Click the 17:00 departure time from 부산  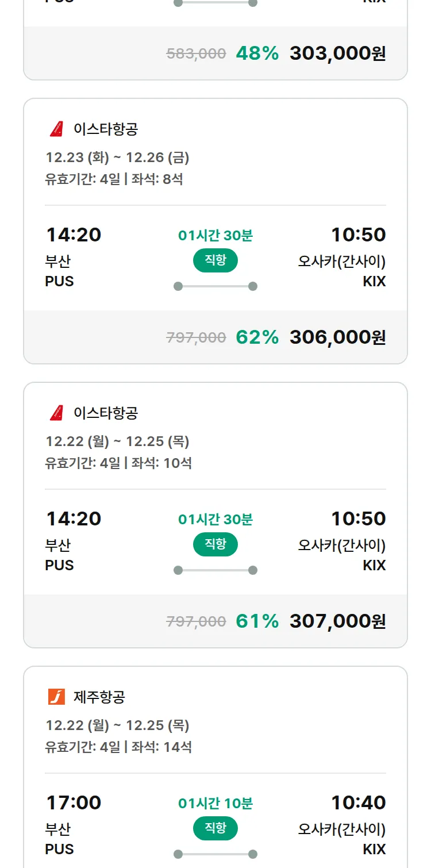pyautogui.click(x=73, y=802)
